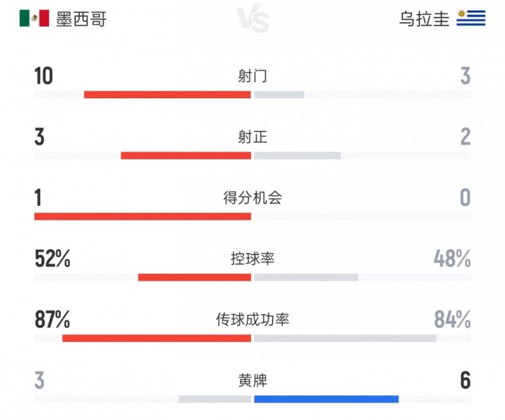
Task: Click the Mexico flag icon
Action: (34, 18)
